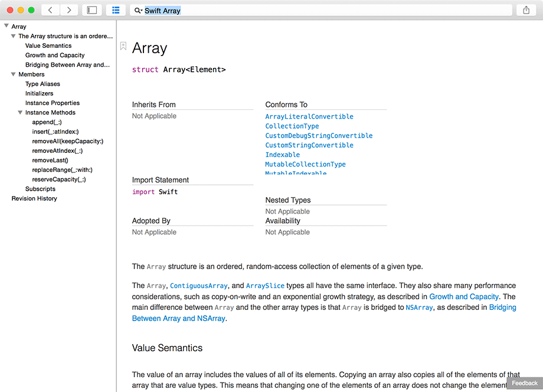Select insert(_:atIndex:) method in sidebar
Image resolution: width=543 pixels, height=392 pixels.
point(55,132)
